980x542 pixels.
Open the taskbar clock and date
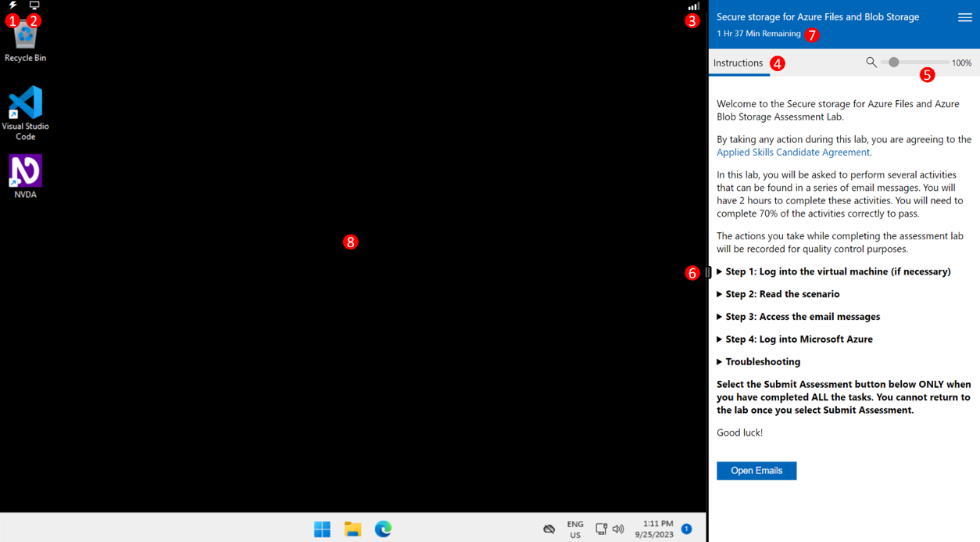(654, 529)
